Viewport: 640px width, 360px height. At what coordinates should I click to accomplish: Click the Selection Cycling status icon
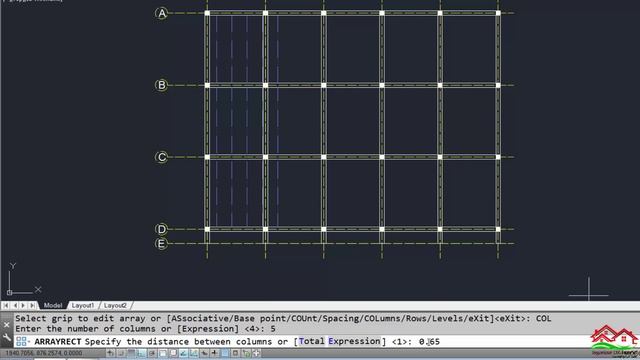246,353
